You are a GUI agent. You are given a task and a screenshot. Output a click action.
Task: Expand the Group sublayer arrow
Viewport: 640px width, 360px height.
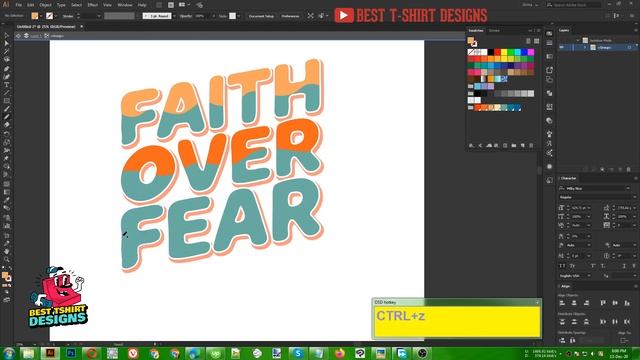pos(585,48)
